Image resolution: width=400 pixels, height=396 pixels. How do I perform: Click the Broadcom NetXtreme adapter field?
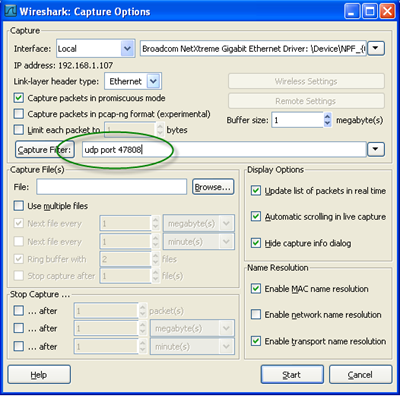point(253,49)
